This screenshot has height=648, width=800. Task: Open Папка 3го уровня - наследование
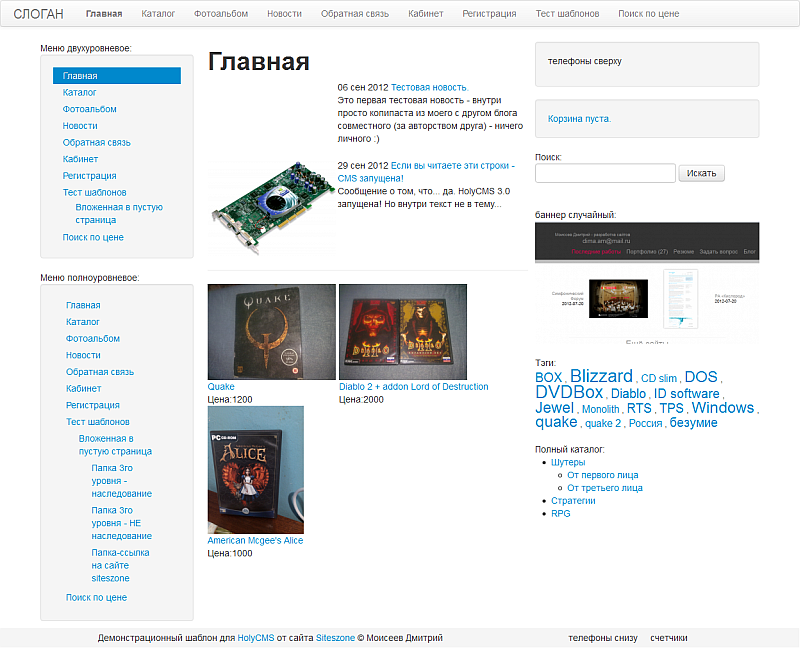point(121,481)
